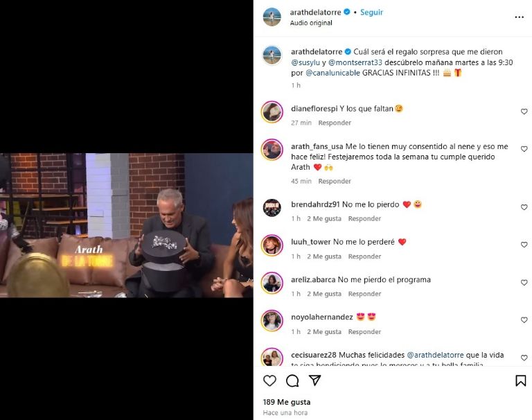Open luuh_tower's profile avatar
The width and height of the screenshot is (532, 420).
coord(272,245)
